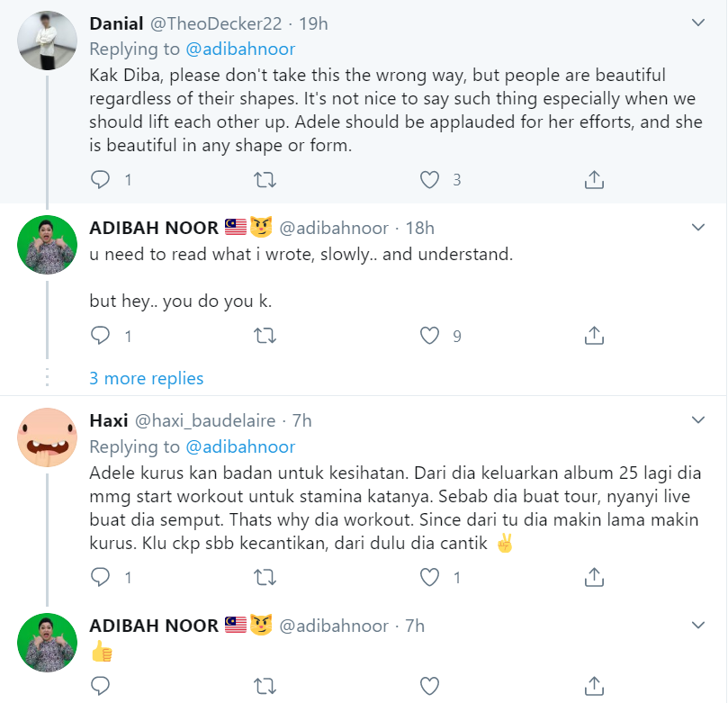Open more options on Adibah's 18h tweet
This screenshot has height=703, width=728.
tap(697, 228)
